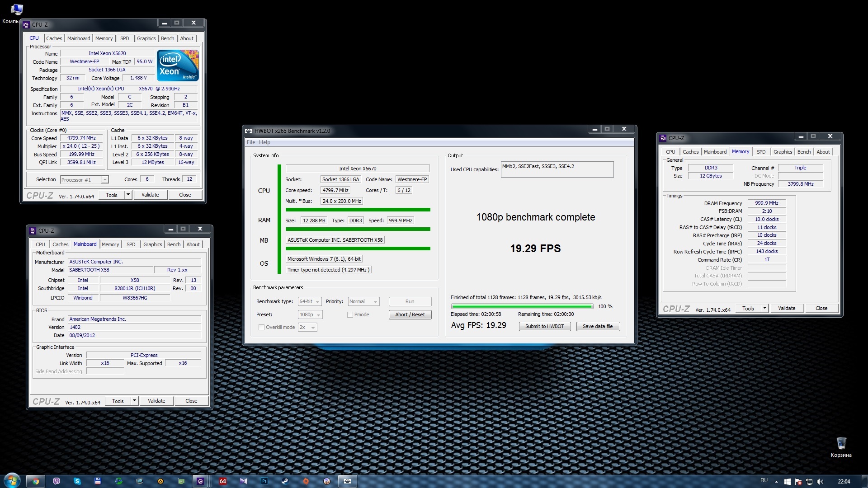
Task: Open the Priority Normal dropdown
Action: pyautogui.click(x=363, y=302)
